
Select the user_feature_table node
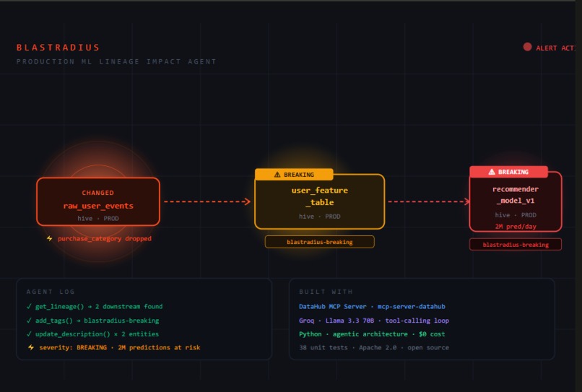pyautogui.click(x=320, y=201)
